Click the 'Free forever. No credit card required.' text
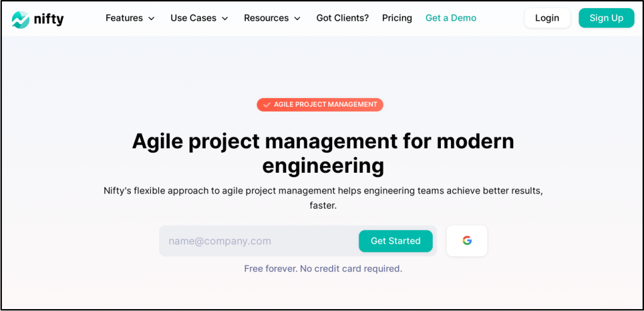Image resolution: width=644 pixels, height=311 pixels. 323,269
